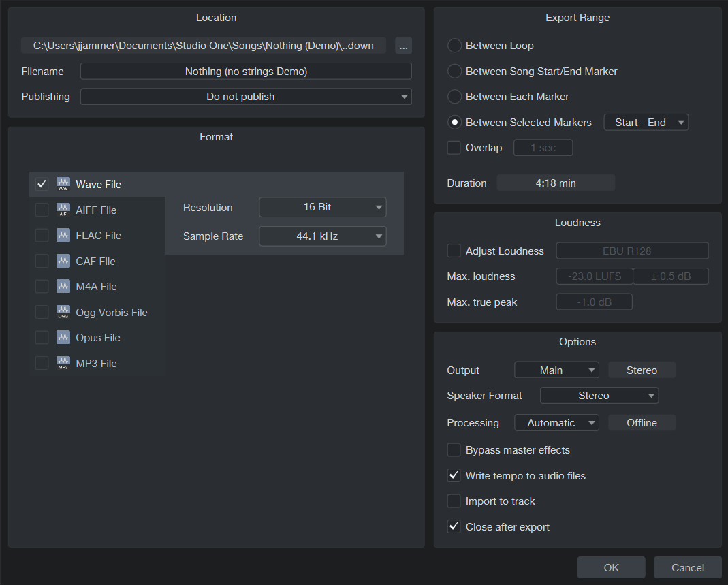
Task: Click the export location path field
Action: 204,46
